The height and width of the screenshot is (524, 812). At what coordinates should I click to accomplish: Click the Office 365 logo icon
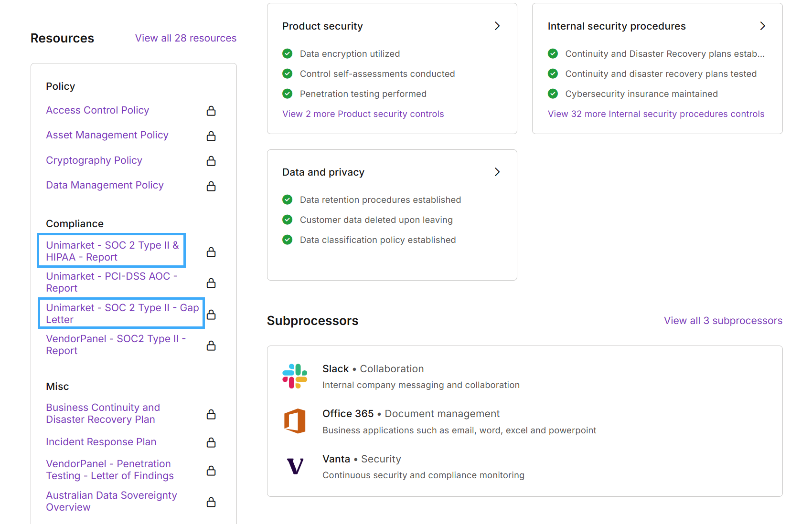(295, 421)
